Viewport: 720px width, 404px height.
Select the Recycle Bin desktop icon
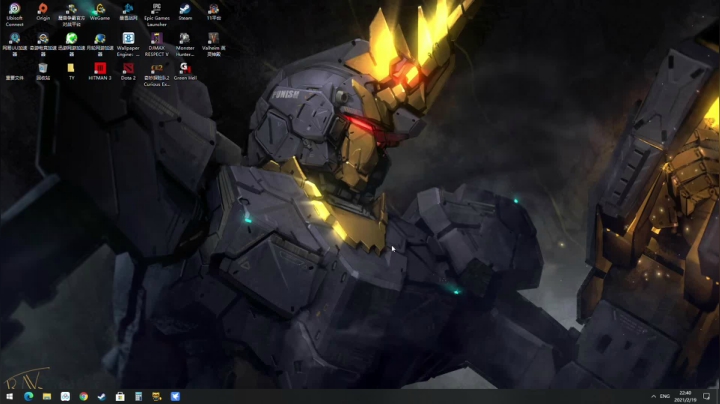tap(43, 71)
